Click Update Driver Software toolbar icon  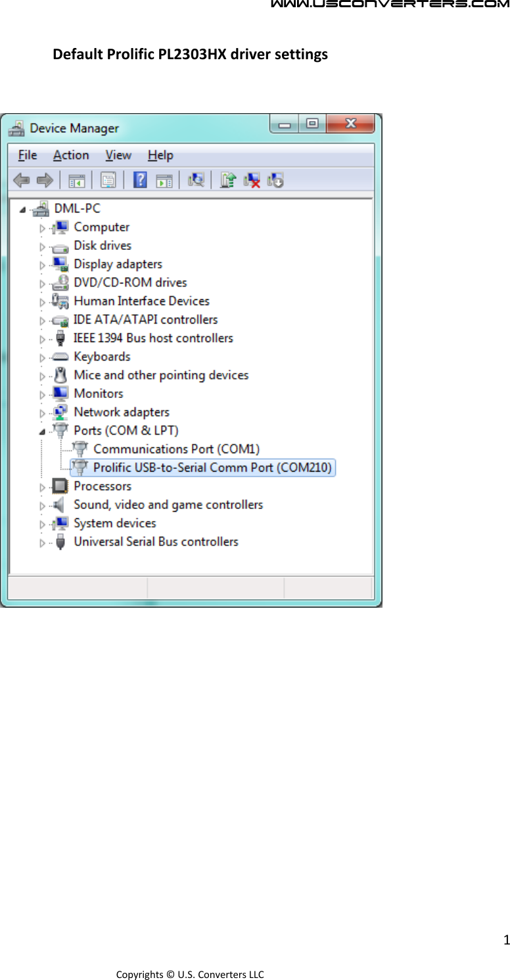pyautogui.click(x=228, y=180)
